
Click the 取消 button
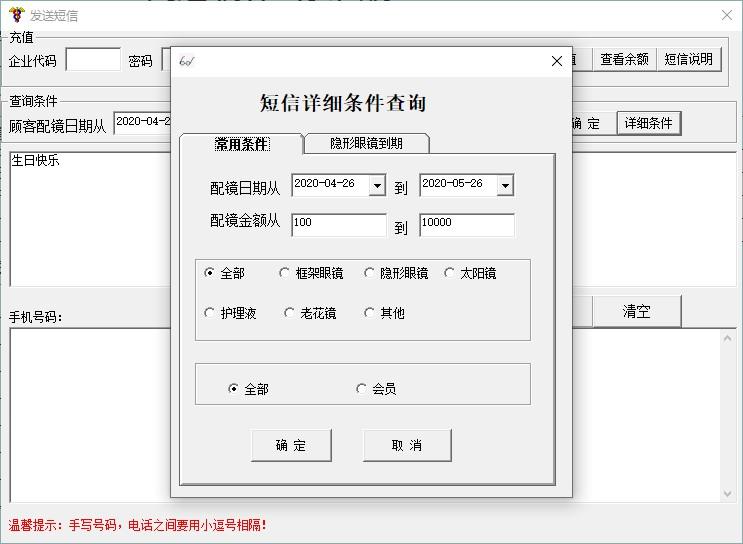(407, 445)
